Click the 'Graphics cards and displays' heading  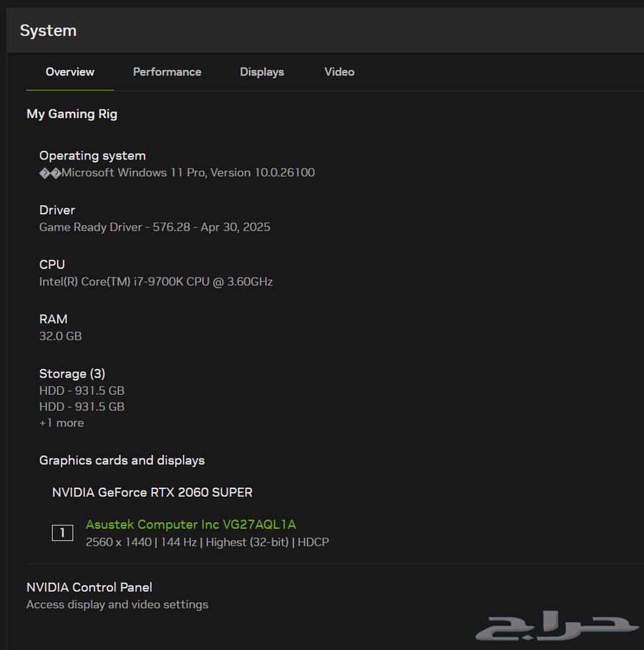pos(122,461)
